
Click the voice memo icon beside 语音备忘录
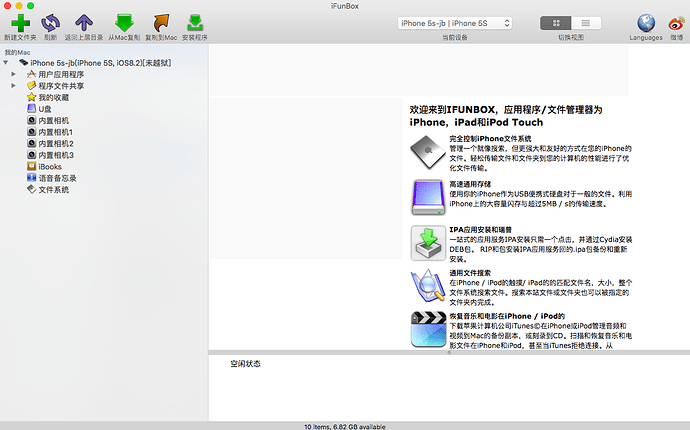click(31, 178)
